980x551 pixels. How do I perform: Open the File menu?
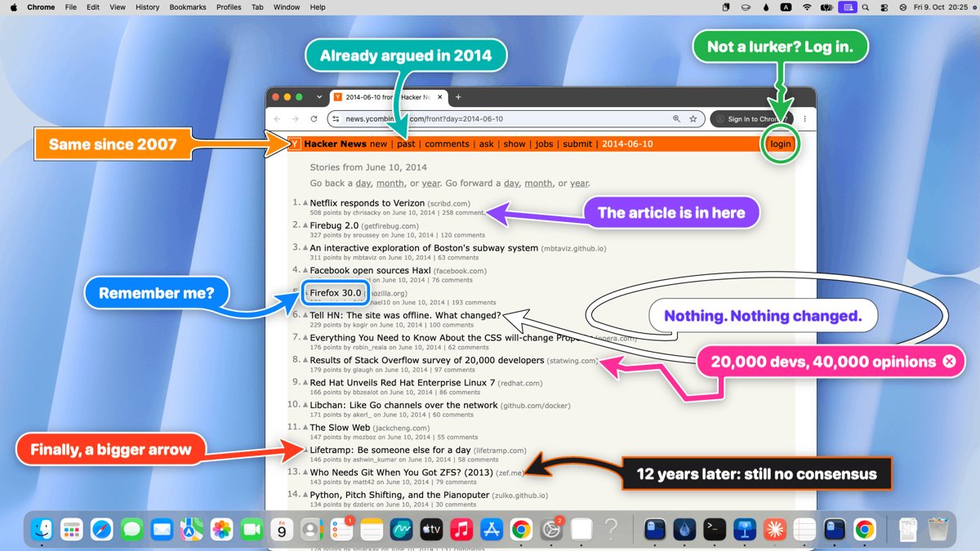(x=71, y=7)
